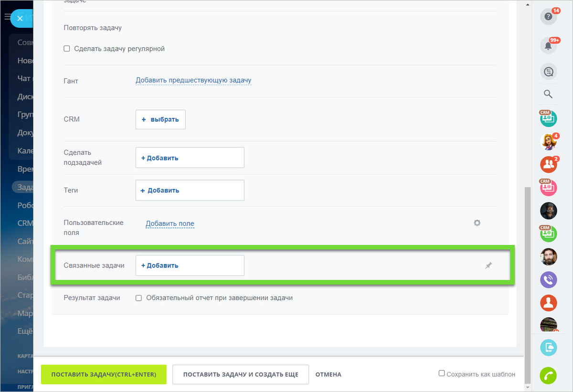Image resolution: width=573 pixels, height=392 pixels.
Task: Open the red group chat icon badge 2
Action: tap(549, 164)
